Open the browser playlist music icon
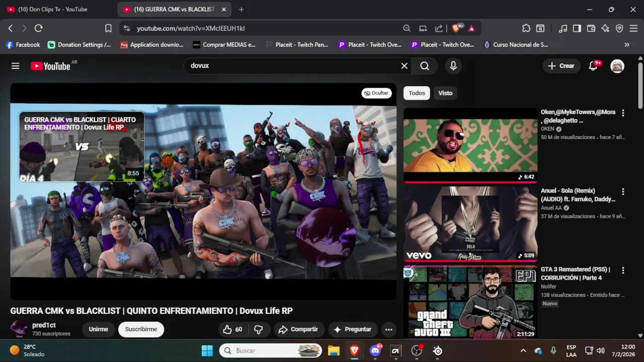Viewport: 644px width, 362px height. click(563, 28)
